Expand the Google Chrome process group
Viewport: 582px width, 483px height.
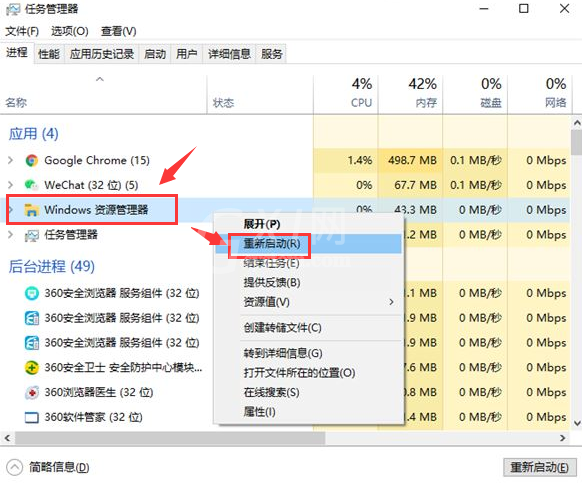tap(10, 160)
